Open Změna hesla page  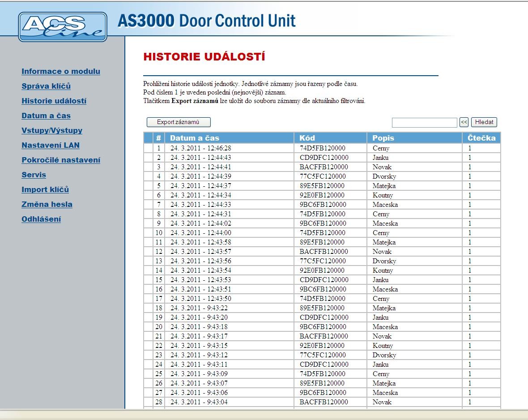[47, 204]
